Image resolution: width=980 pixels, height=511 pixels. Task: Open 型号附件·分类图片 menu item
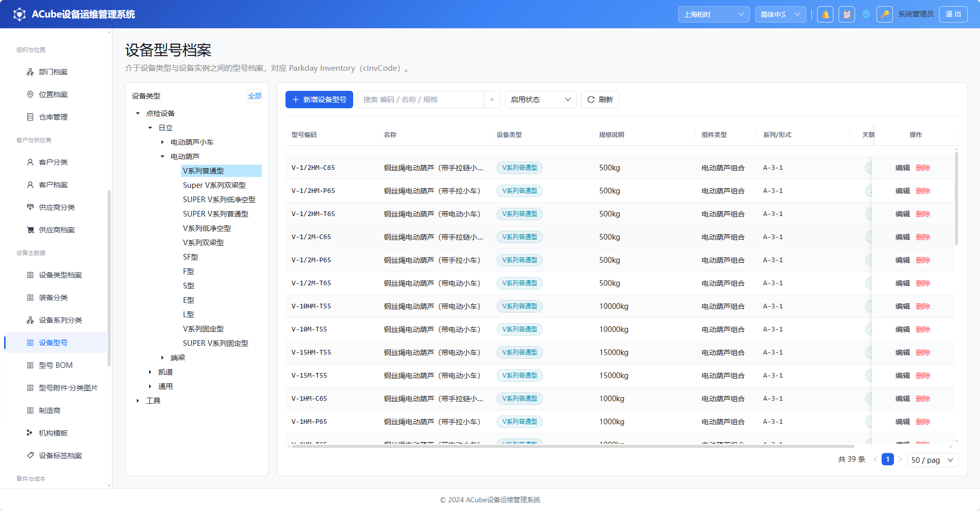click(55, 388)
